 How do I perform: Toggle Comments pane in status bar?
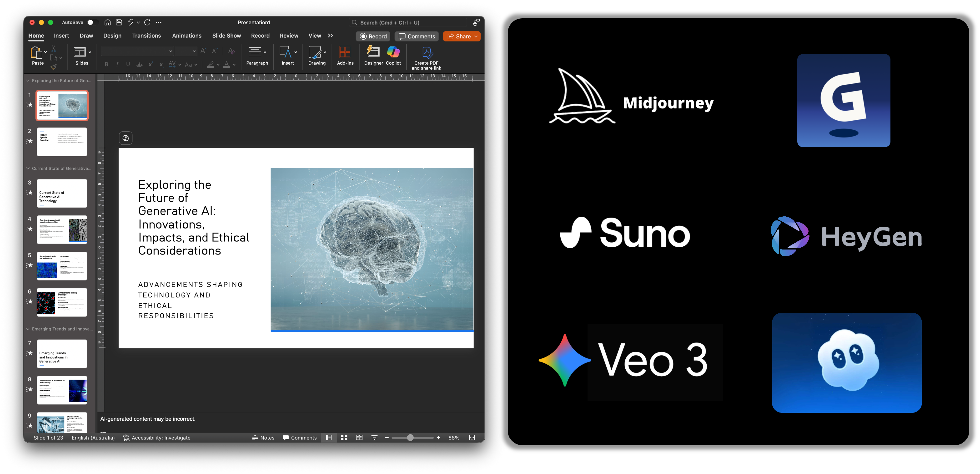click(x=300, y=438)
